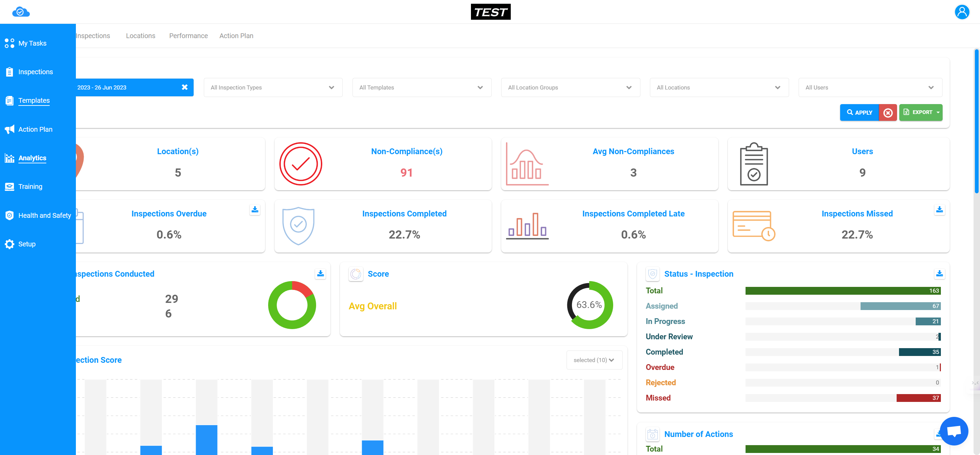
Task: Click the Non-Compliance checkmark circle icon
Action: (300, 164)
